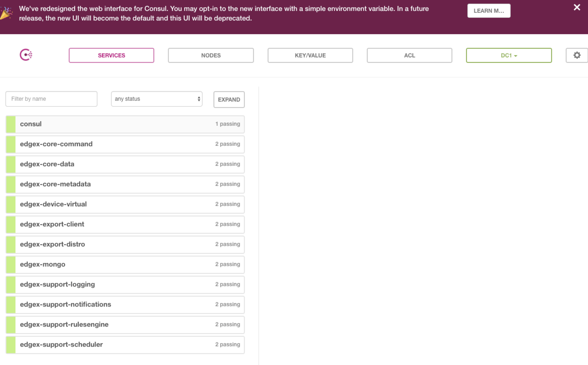Select the consul service row
The image size is (588, 365).
point(125,124)
